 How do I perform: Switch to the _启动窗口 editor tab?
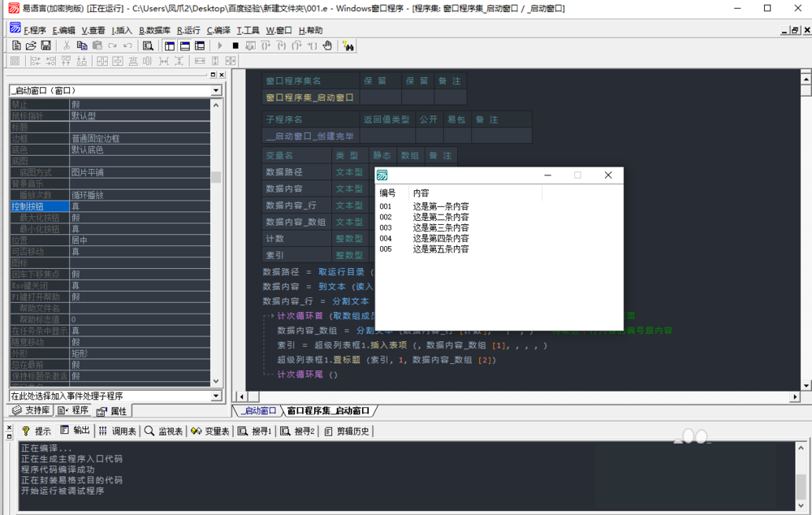(x=258, y=411)
